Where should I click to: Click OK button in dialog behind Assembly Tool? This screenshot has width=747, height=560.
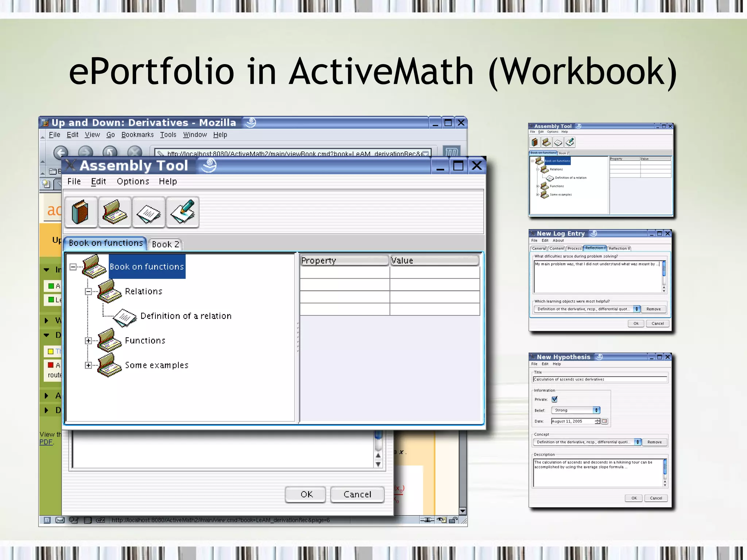[x=305, y=495]
